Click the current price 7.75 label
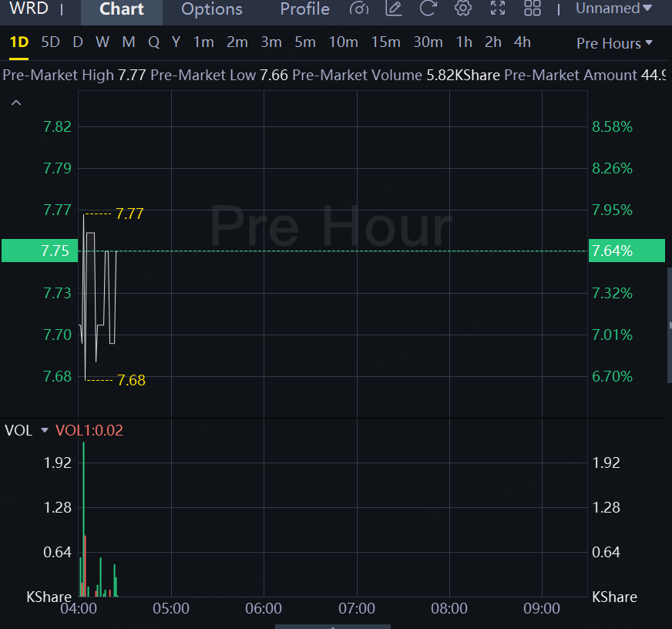 [x=39, y=251]
